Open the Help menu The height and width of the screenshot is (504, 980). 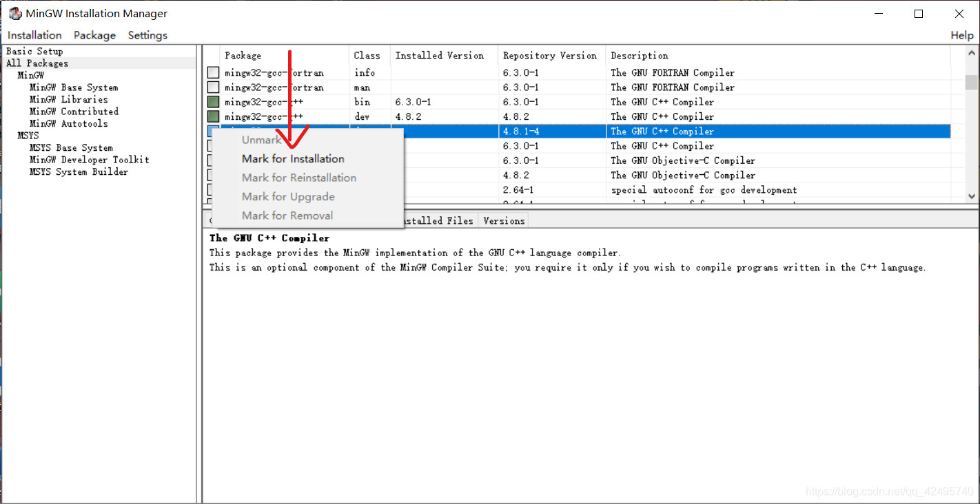[962, 35]
